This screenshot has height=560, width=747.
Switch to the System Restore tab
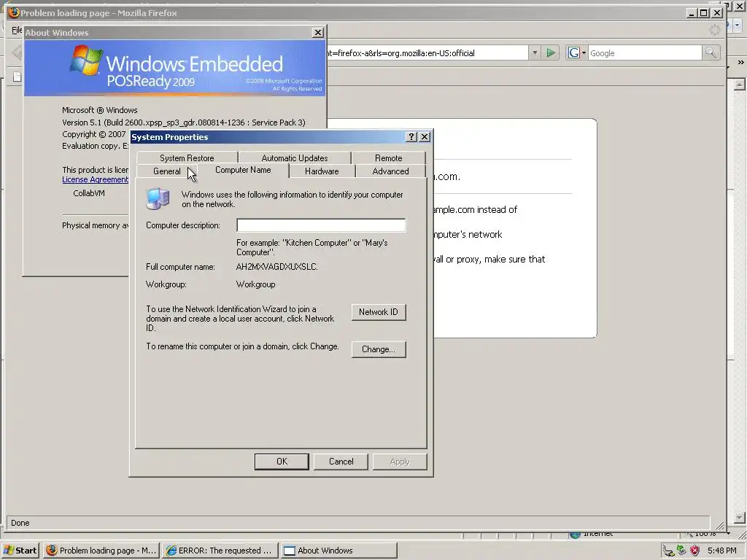187,157
